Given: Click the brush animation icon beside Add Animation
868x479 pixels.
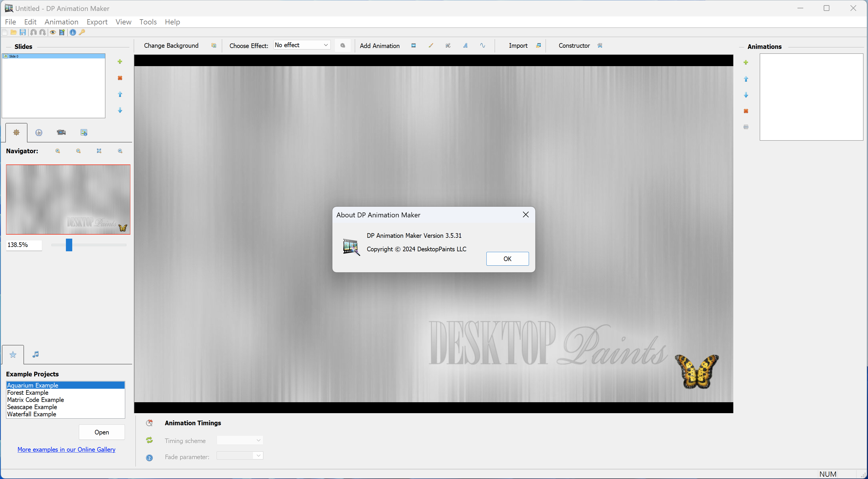Looking at the screenshot, I should tap(431, 46).
